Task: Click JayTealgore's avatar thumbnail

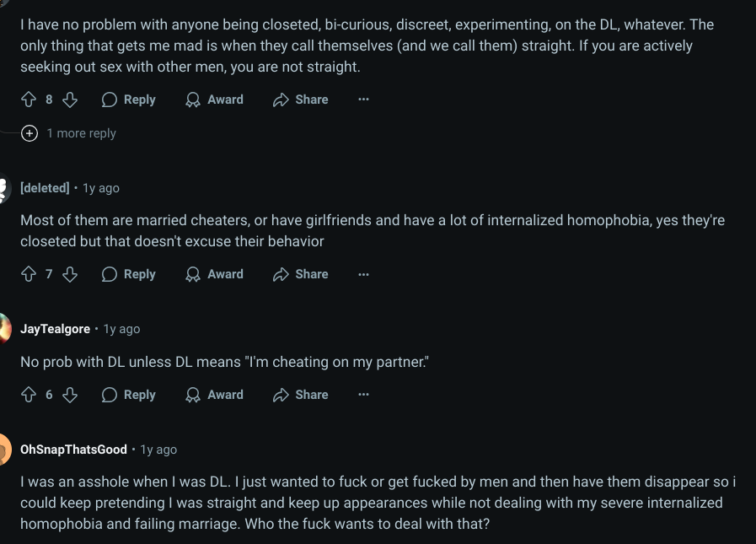Action: click(x=4, y=329)
